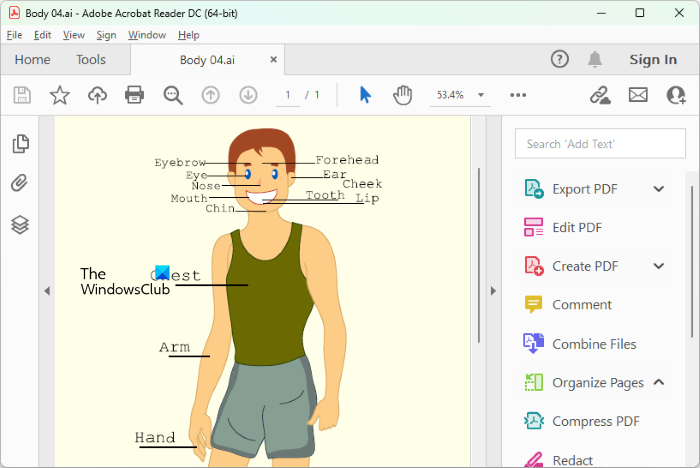Click the upload to cloud icon

click(x=97, y=95)
